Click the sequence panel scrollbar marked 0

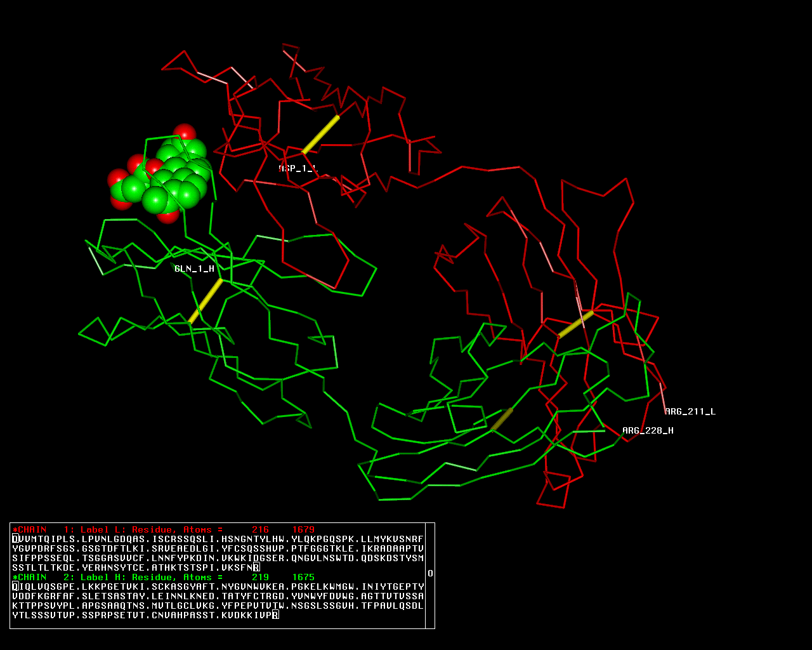(430, 574)
